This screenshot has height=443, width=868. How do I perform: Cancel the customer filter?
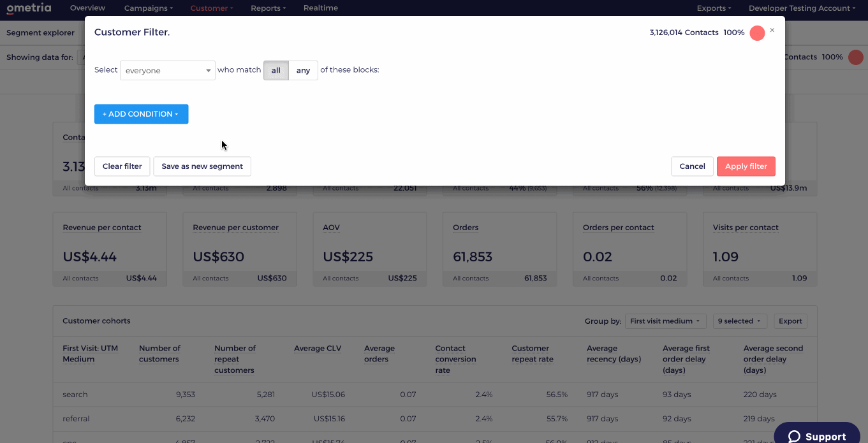pyautogui.click(x=692, y=166)
